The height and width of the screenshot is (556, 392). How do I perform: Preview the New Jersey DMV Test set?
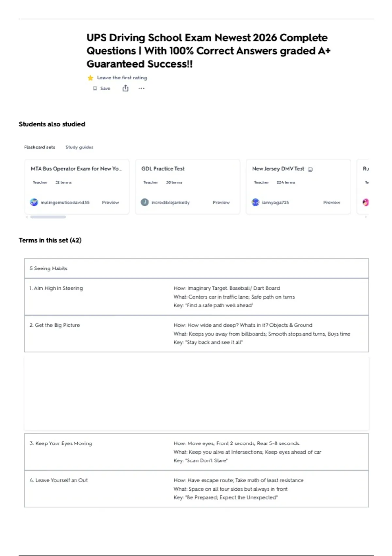coord(332,203)
